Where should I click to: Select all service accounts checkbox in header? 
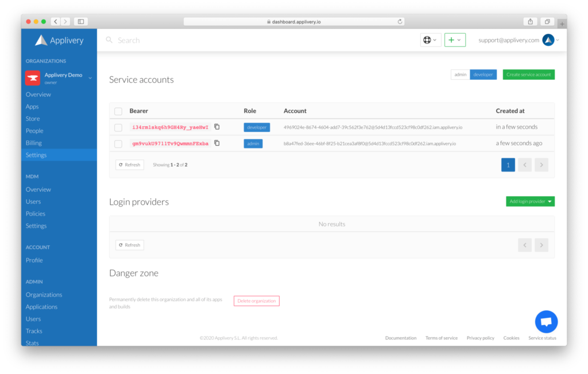[118, 111]
